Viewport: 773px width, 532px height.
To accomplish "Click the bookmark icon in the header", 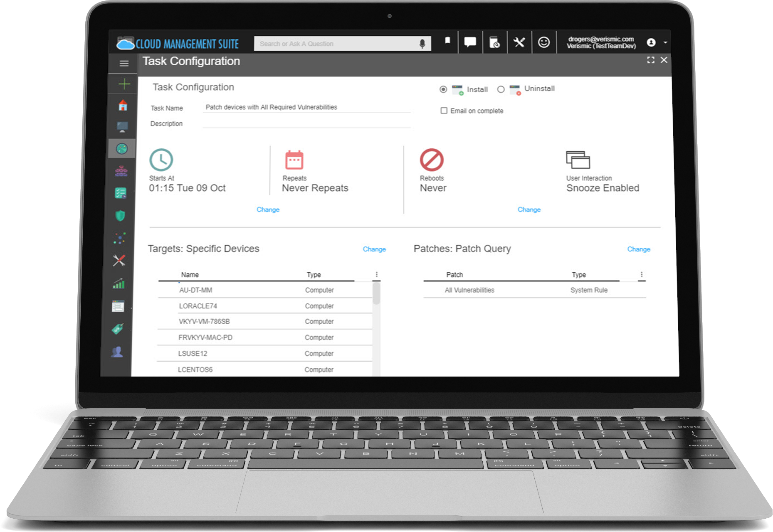I will pyautogui.click(x=447, y=41).
